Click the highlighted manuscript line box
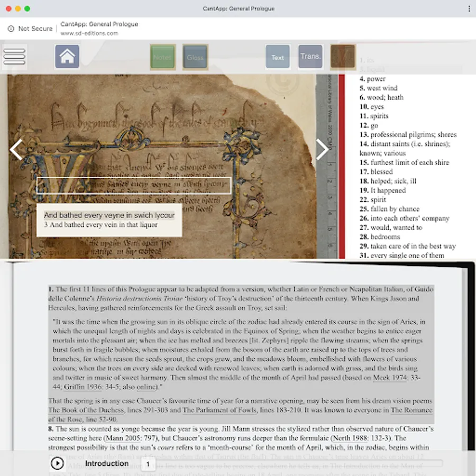 tap(134, 185)
